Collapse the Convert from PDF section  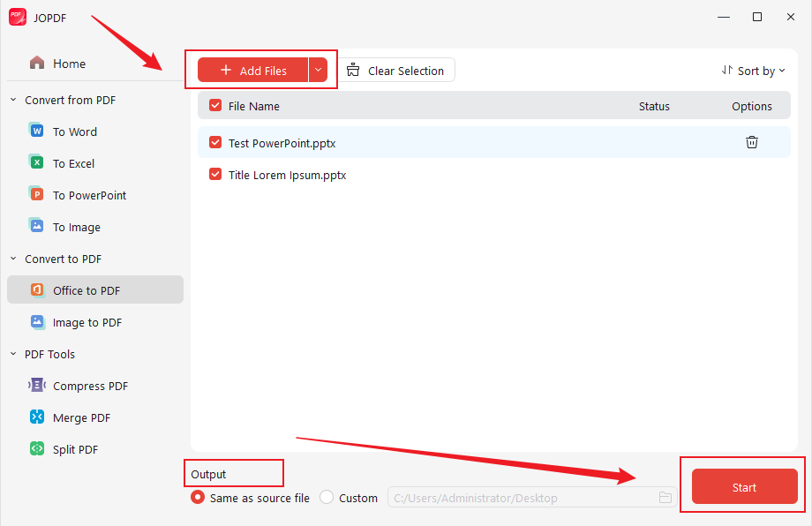[12, 100]
